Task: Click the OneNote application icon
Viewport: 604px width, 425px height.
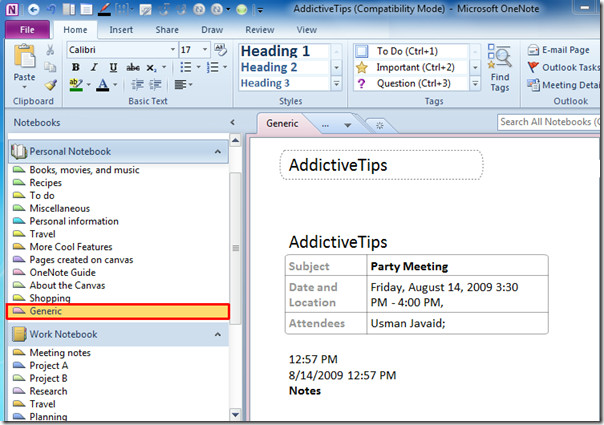Action: click(12, 9)
